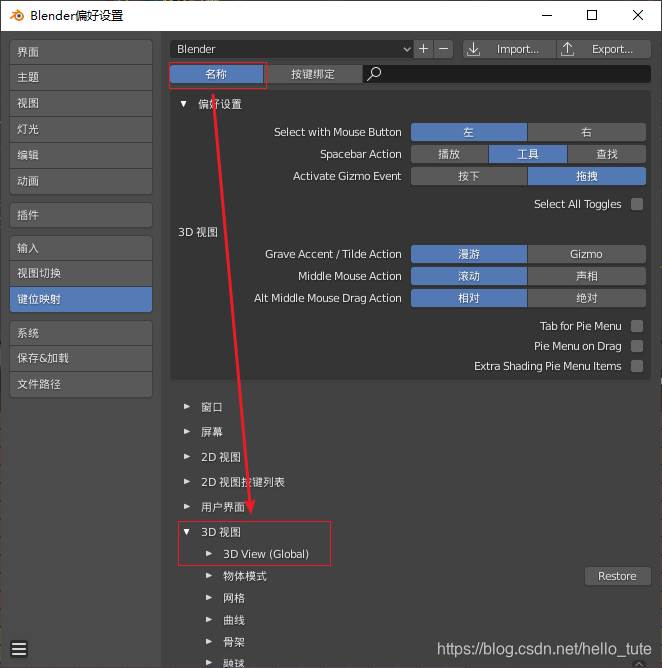Set Middle Mouse Action to 滚动
Image resolution: width=662 pixels, height=668 pixels.
[469, 276]
